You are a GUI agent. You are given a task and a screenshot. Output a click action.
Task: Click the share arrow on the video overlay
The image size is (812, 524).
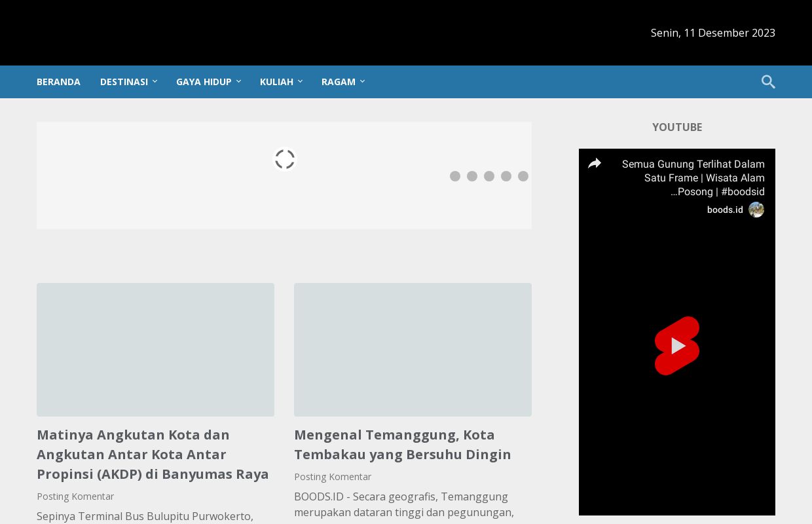[x=595, y=163]
